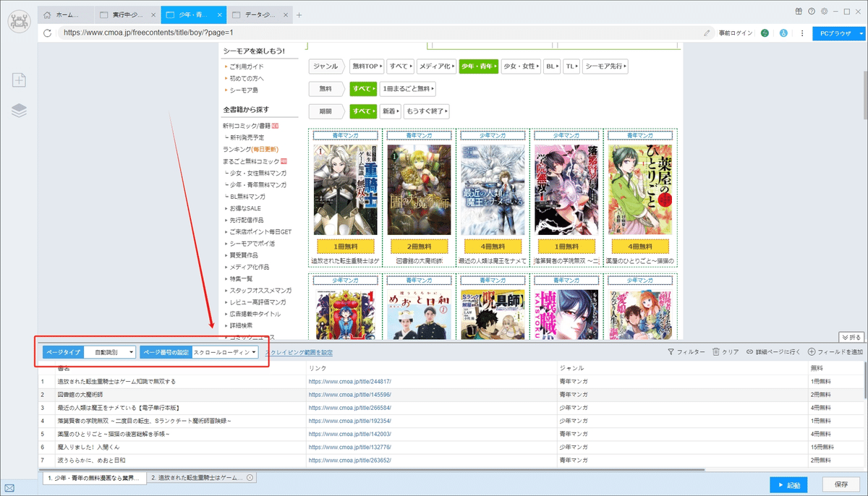Click the 保存 save button
Image resolution: width=868 pixels, height=496 pixels.
tap(841, 484)
